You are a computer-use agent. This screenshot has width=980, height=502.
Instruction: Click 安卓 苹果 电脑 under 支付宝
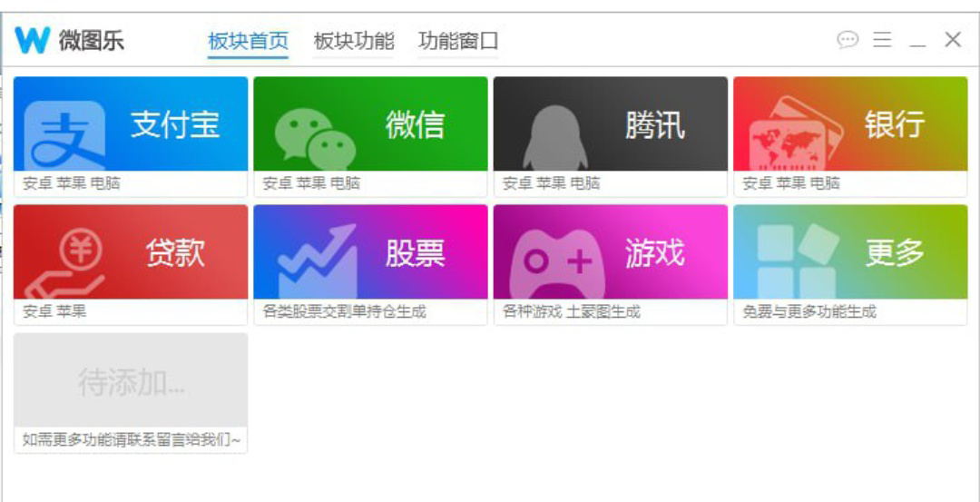72,183
